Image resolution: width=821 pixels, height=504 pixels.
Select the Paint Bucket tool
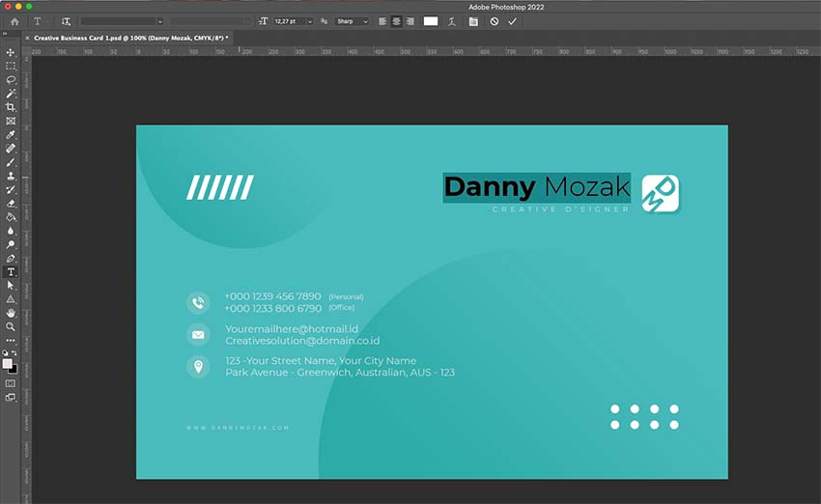point(11,217)
